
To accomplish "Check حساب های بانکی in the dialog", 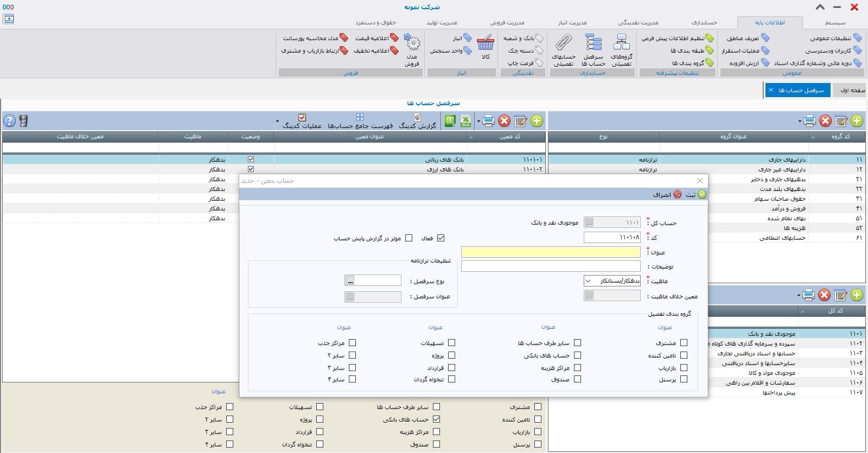I will [x=577, y=355].
